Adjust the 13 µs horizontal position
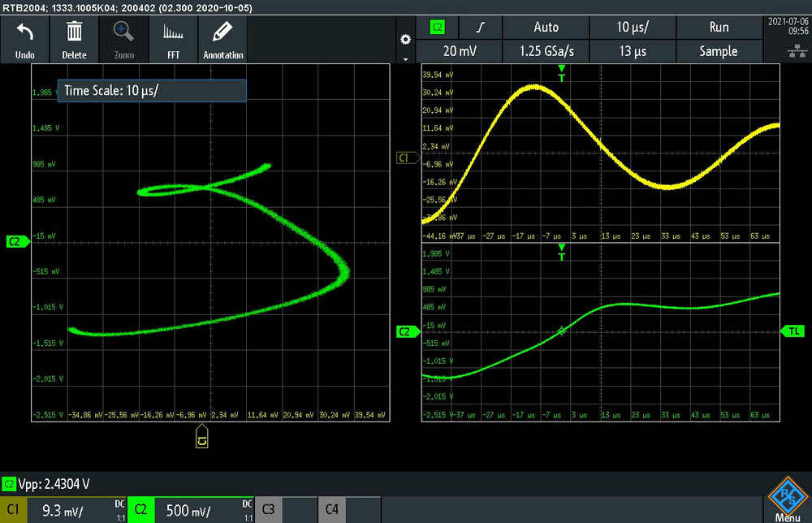 point(633,51)
